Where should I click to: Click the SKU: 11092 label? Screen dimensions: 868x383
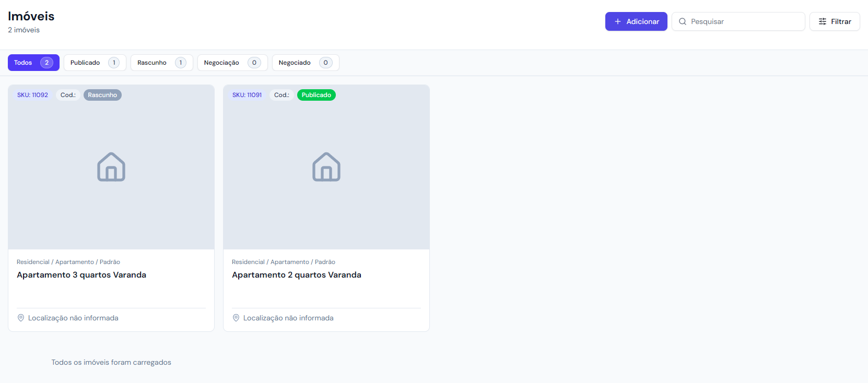[x=32, y=95]
